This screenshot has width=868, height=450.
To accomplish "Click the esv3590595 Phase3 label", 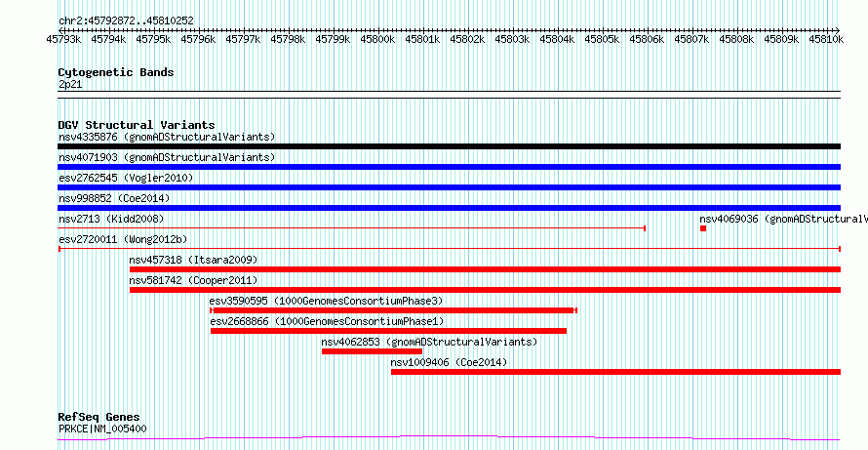I will tap(327, 301).
